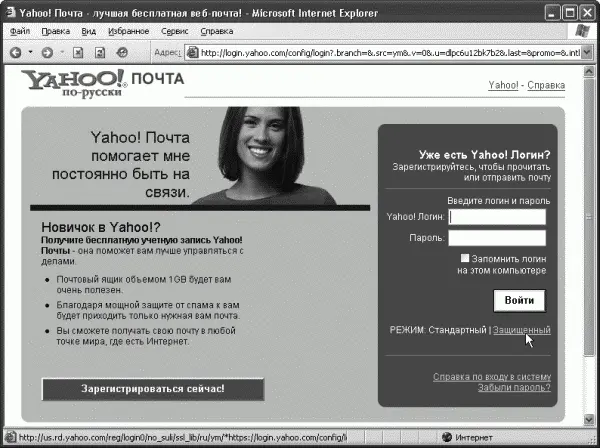Reload the page with the Refresh icon

100,52
